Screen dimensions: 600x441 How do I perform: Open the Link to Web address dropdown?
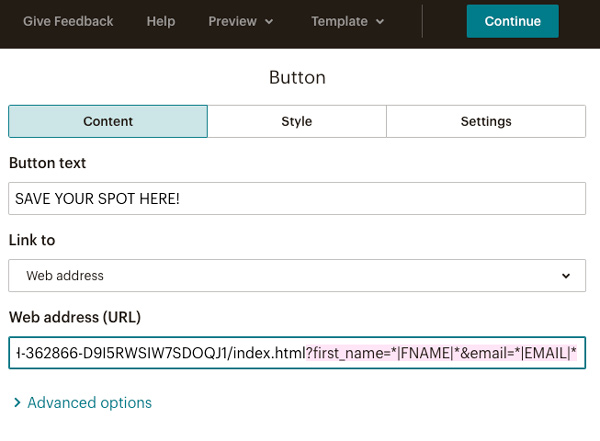click(x=297, y=275)
